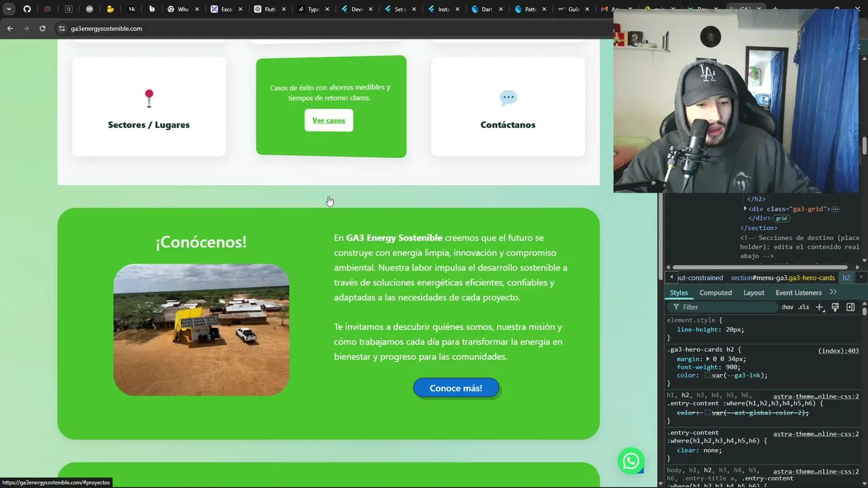Viewport: 868px width, 488px height.
Task: Close the 'Patt' browser tab
Action: point(544,9)
